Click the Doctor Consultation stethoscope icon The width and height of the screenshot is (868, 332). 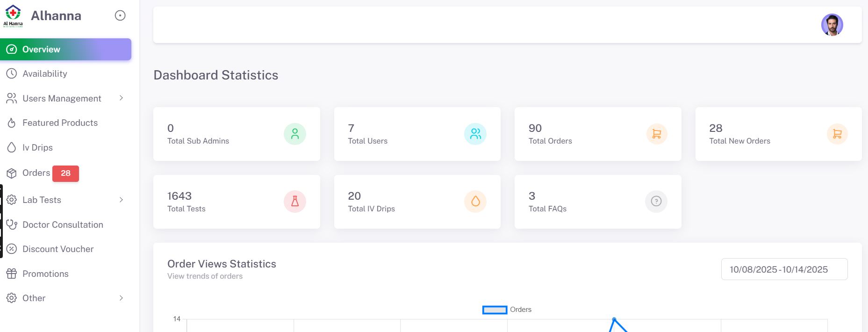tap(12, 225)
